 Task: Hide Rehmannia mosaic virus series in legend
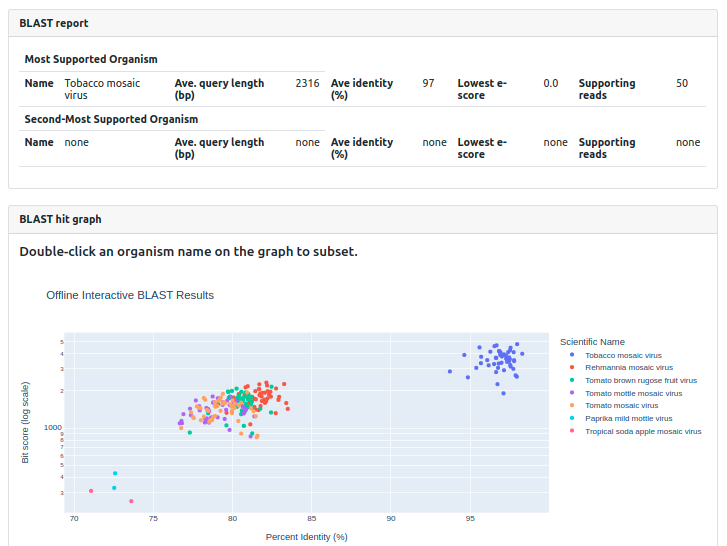click(x=628, y=368)
